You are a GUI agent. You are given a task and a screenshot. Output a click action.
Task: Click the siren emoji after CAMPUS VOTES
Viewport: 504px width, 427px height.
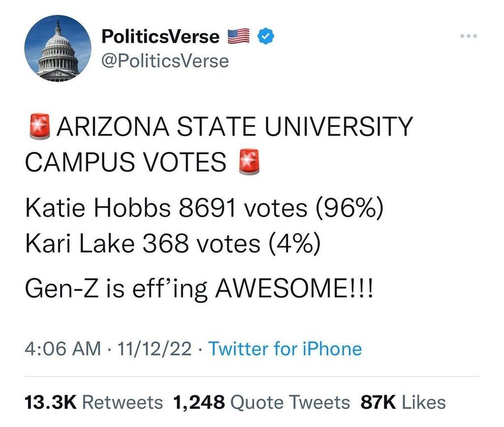tap(249, 162)
